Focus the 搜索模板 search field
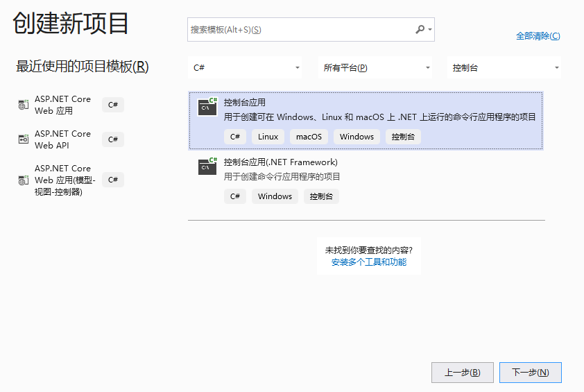This screenshot has width=584, height=392. 298,30
